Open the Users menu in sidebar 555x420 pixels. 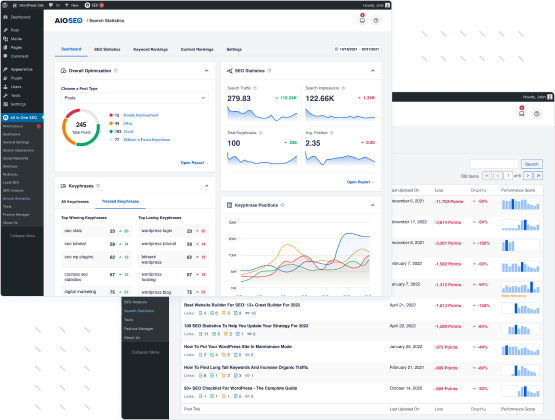click(x=16, y=87)
